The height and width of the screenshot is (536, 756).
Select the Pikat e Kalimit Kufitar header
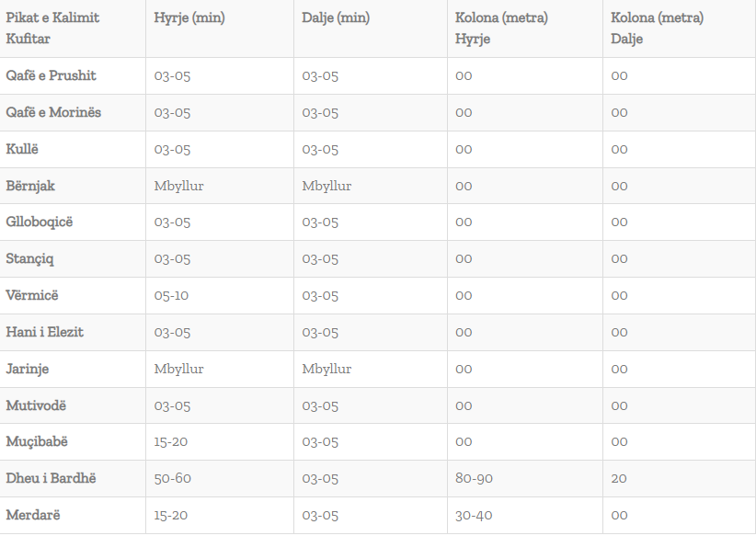click(x=52, y=29)
